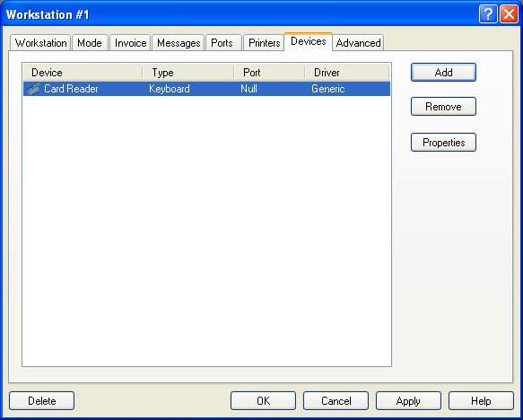Apply the device changes

tap(408, 400)
